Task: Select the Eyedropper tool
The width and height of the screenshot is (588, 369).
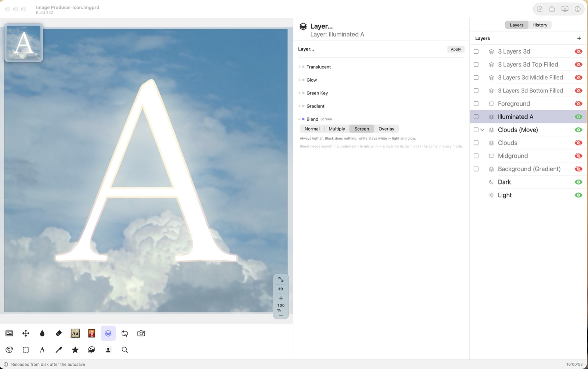Action: (x=59, y=350)
